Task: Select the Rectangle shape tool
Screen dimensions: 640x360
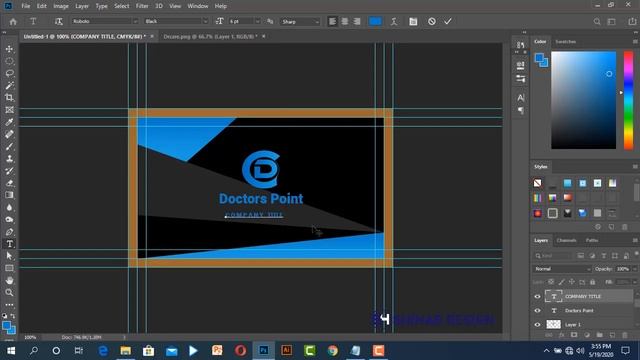Action: click(x=9, y=268)
